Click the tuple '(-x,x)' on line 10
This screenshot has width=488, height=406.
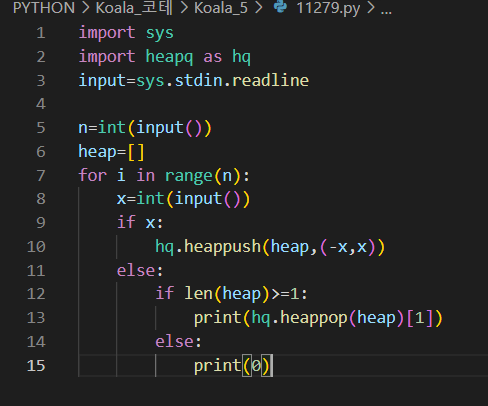[348, 247]
